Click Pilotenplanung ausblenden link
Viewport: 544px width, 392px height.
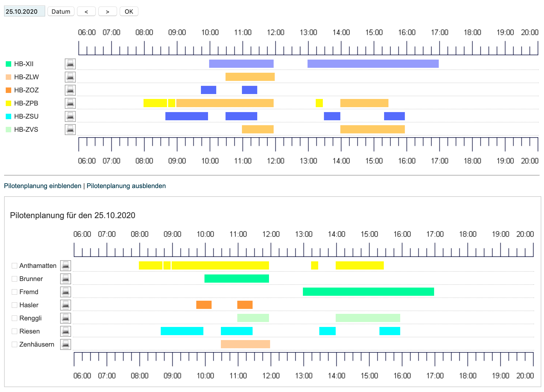pyautogui.click(x=126, y=186)
